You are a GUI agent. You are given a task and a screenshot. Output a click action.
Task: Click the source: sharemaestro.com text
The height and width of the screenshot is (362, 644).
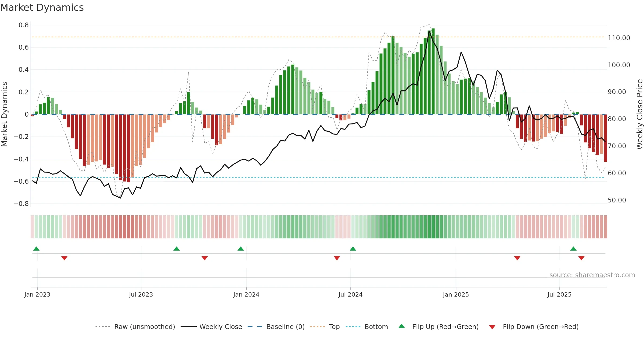pos(592,275)
